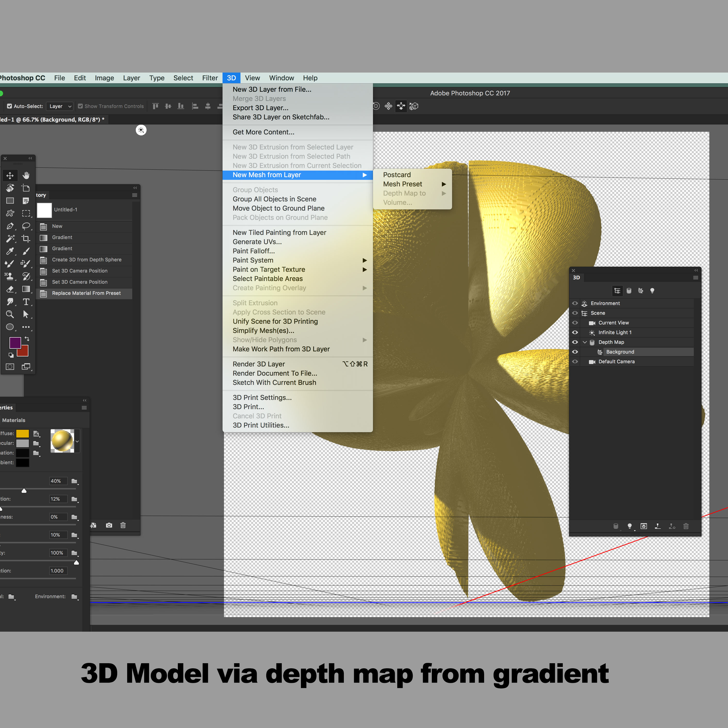Select the Gradient tool in the toolbox
The width and height of the screenshot is (728, 728).
(26, 289)
